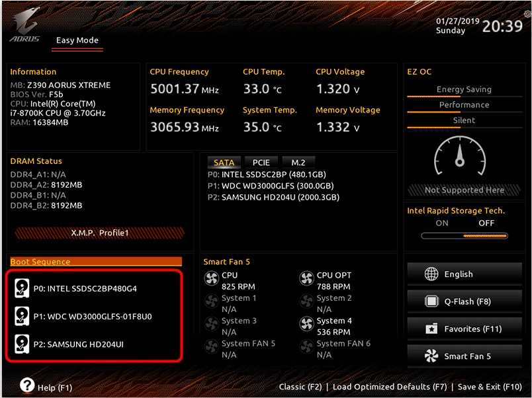Click the System FAN 6 icon
Viewport: 532px width, 398px height.
[306, 347]
